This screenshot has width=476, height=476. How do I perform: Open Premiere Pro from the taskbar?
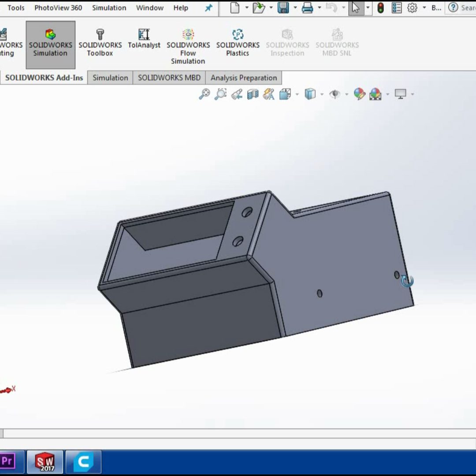7,461
